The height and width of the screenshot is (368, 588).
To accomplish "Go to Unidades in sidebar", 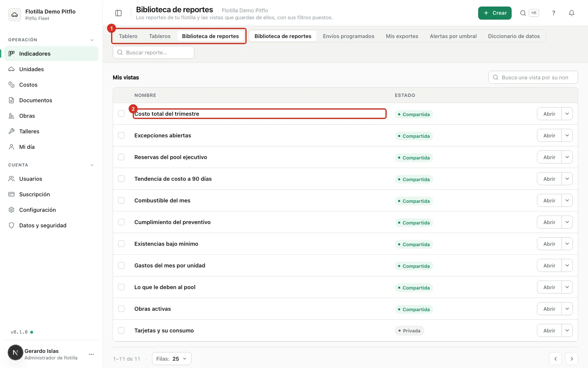I will click(51, 69).
